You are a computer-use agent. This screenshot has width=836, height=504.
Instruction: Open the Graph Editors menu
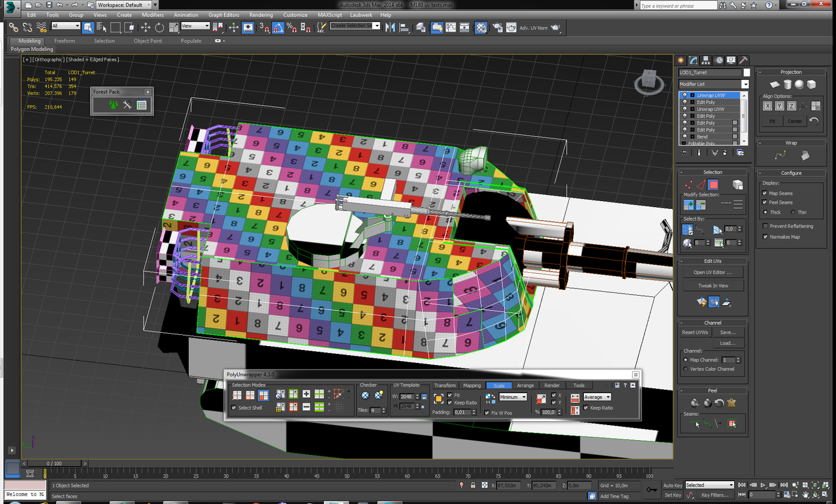(223, 15)
